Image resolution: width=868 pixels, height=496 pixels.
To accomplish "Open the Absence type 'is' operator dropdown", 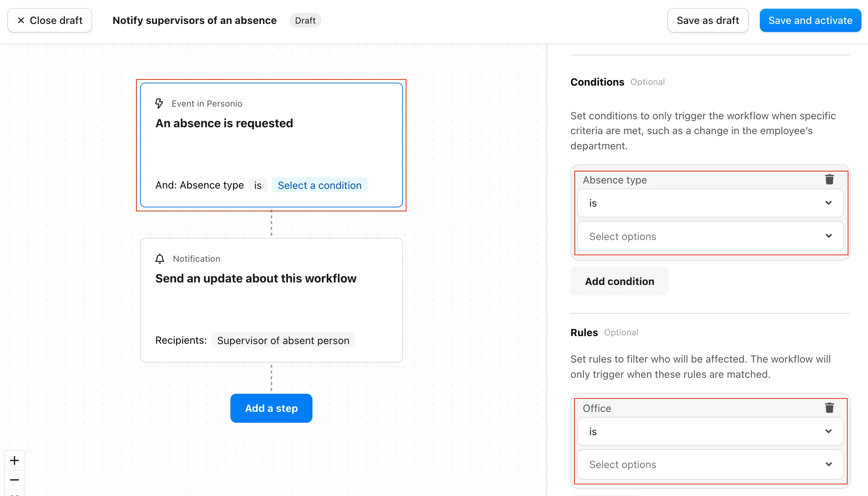I will pos(710,203).
